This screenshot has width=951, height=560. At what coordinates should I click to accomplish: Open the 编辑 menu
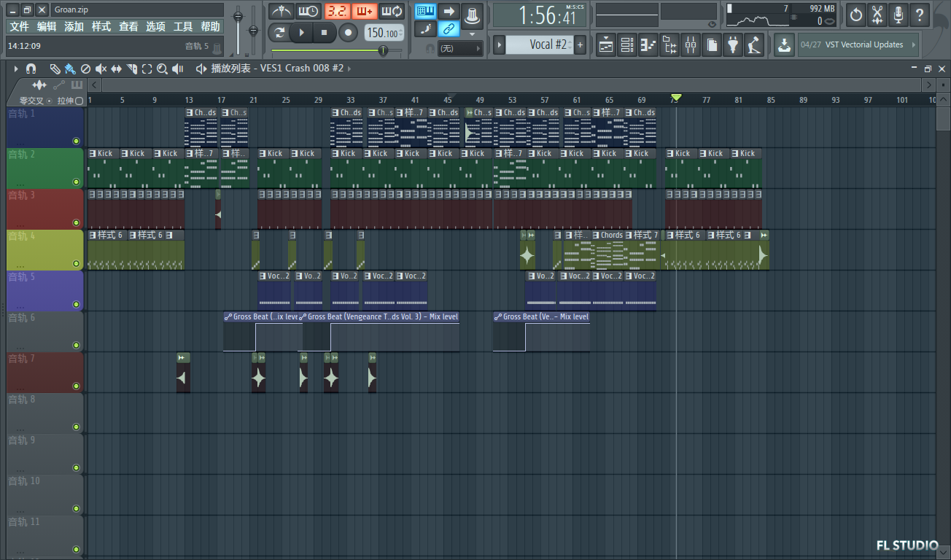(x=47, y=26)
